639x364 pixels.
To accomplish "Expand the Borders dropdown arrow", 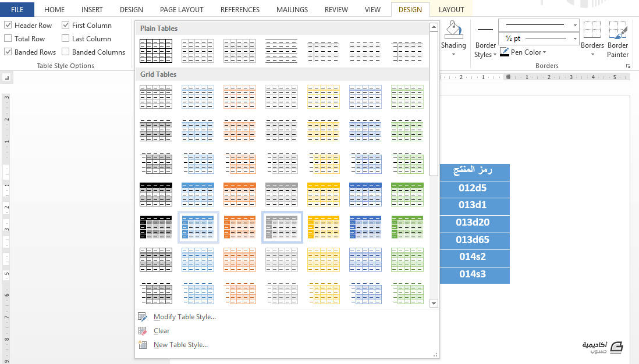I will click(592, 55).
